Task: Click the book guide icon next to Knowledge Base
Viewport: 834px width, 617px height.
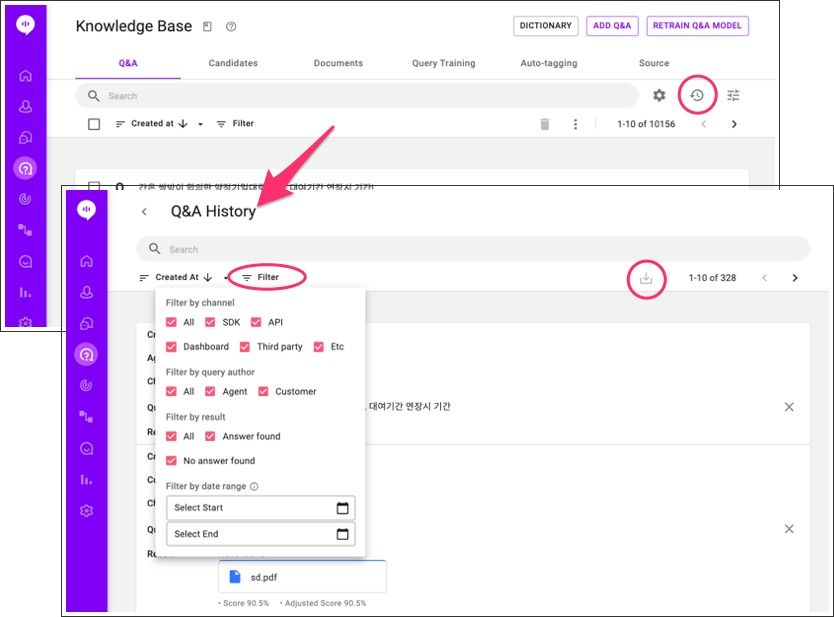Action: tap(207, 27)
